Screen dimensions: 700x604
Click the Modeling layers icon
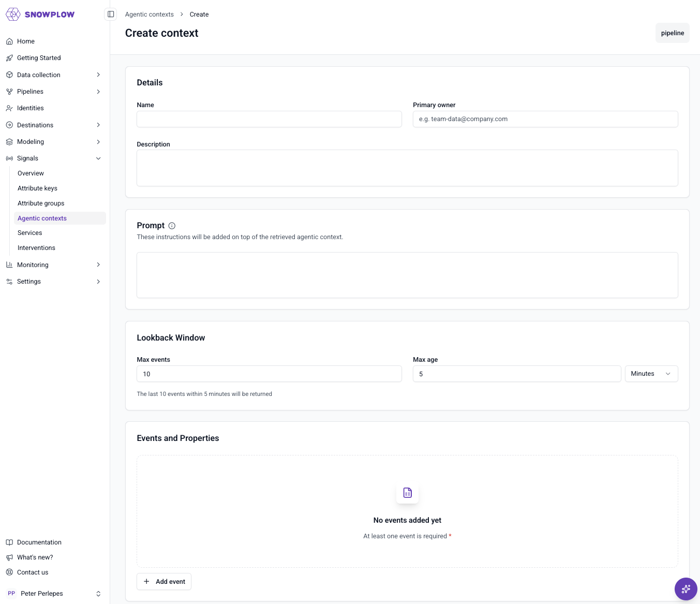[9, 142]
